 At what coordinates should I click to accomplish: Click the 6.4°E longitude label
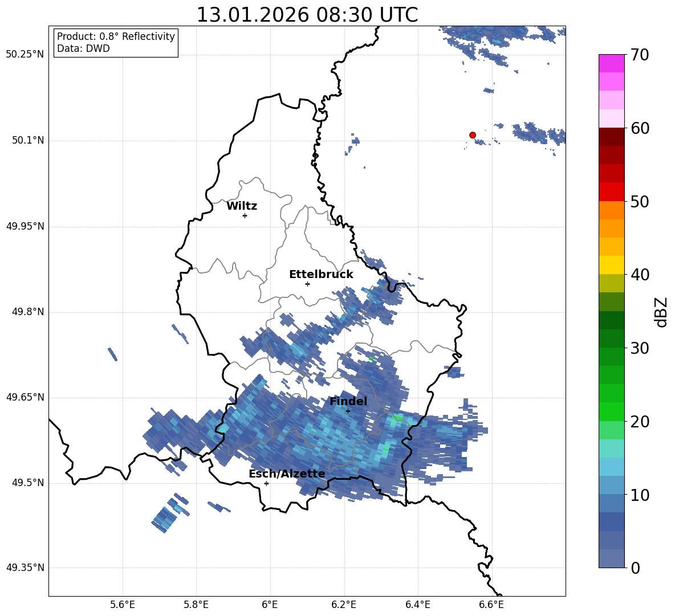point(417,605)
